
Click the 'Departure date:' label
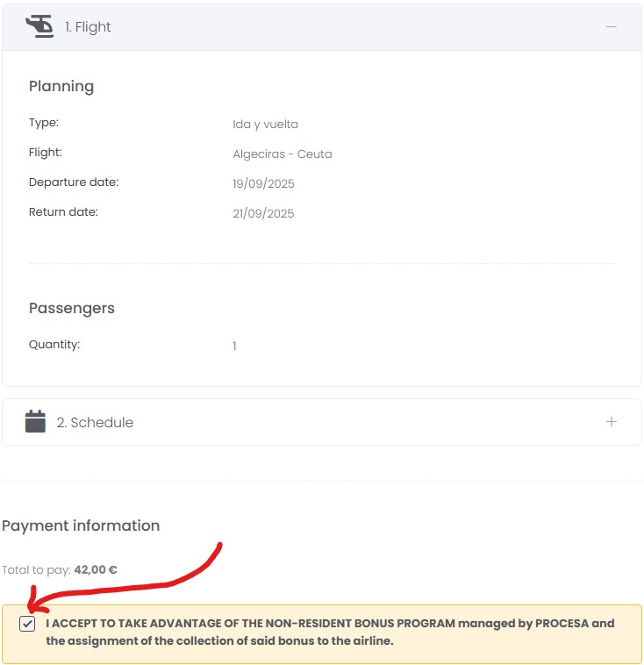(x=74, y=182)
